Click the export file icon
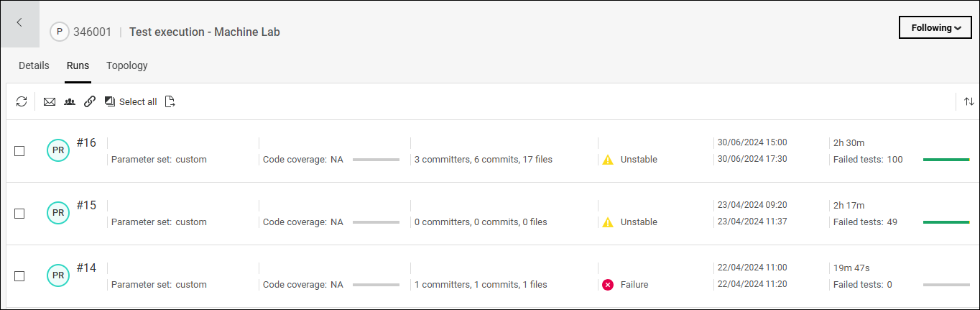Image resolution: width=980 pixels, height=310 pixels. [x=170, y=102]
